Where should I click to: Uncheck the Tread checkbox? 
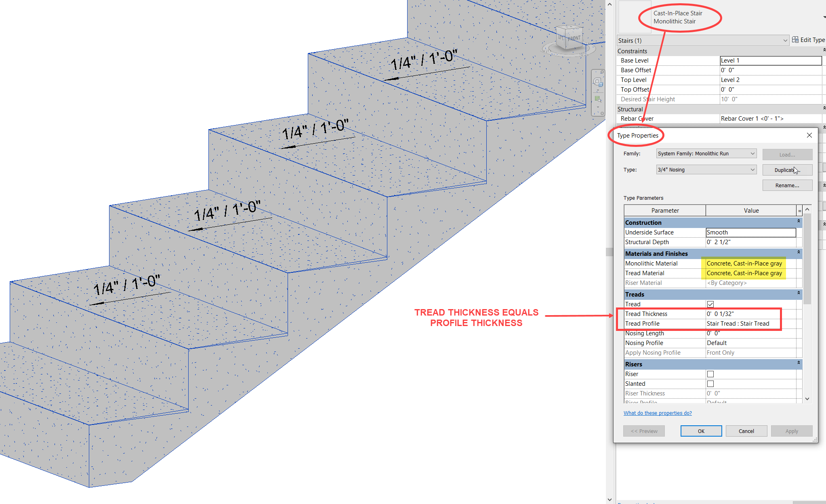tap(710, 304)
